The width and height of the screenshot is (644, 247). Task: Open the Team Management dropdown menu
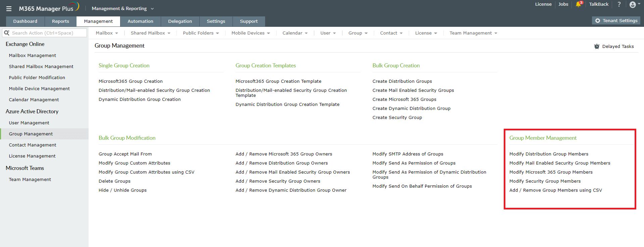pyautogui.click(x=474, y=33)
